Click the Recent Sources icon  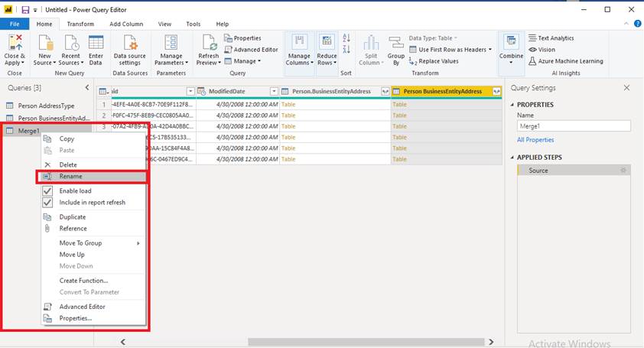coord(71,42)
